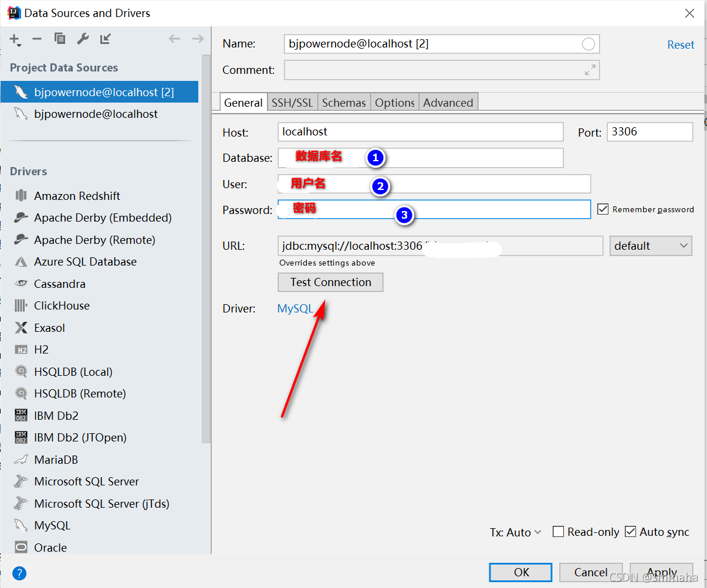Toggle Auto sync checkbox
This screenshot has width=707, height=588.
631,532
